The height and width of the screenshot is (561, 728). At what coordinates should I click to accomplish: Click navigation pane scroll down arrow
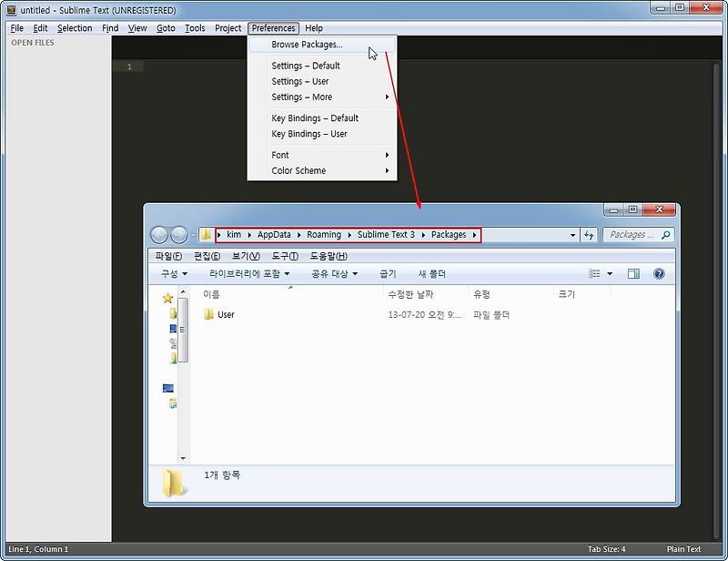[x=183, y=458]
